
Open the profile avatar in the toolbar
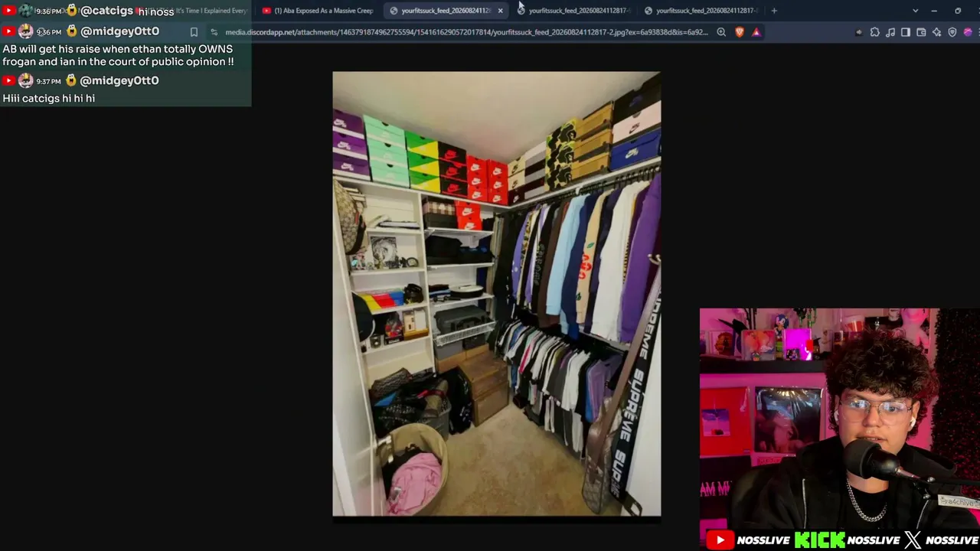[968, 32]
